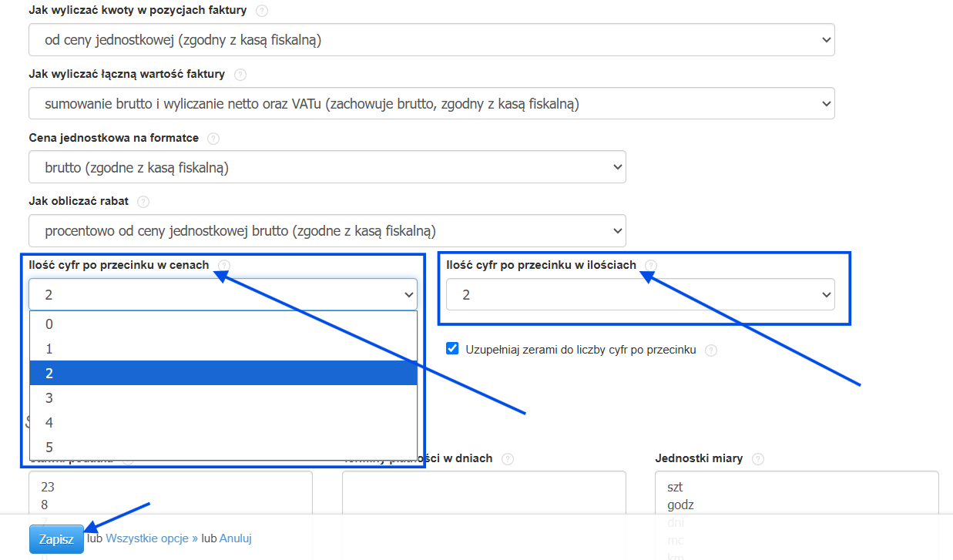Expand 'Jak wyliczać kwoty w pozycjach faktury' dropdown
The height and width of the screenshot is (560, 953).
[431, 39]
